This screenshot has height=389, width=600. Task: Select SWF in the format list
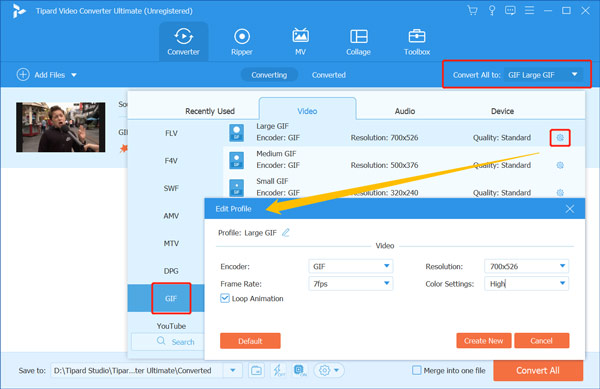click(x=171, y=188)
